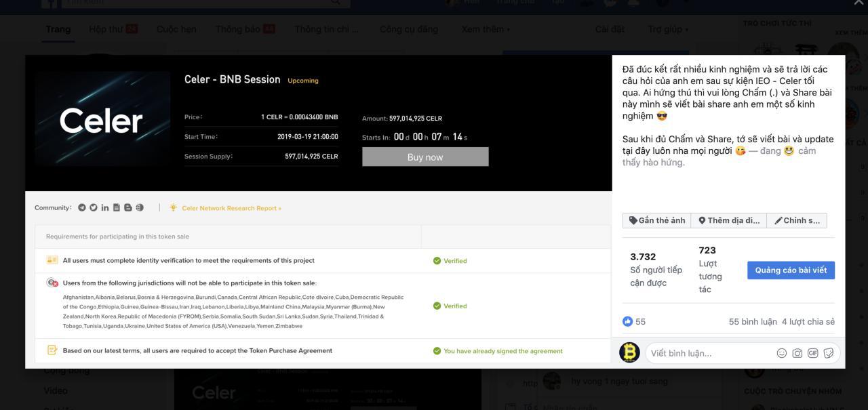This screenshot has height=410, width=868.
Task: Click the Celer logo image
Action: click(x=102, y=120)
